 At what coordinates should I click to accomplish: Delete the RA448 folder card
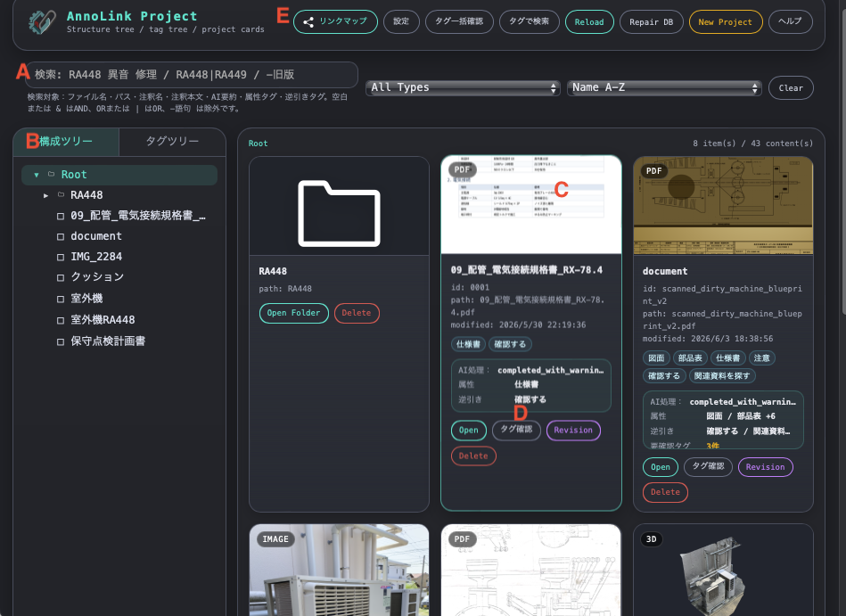(356, 313)
